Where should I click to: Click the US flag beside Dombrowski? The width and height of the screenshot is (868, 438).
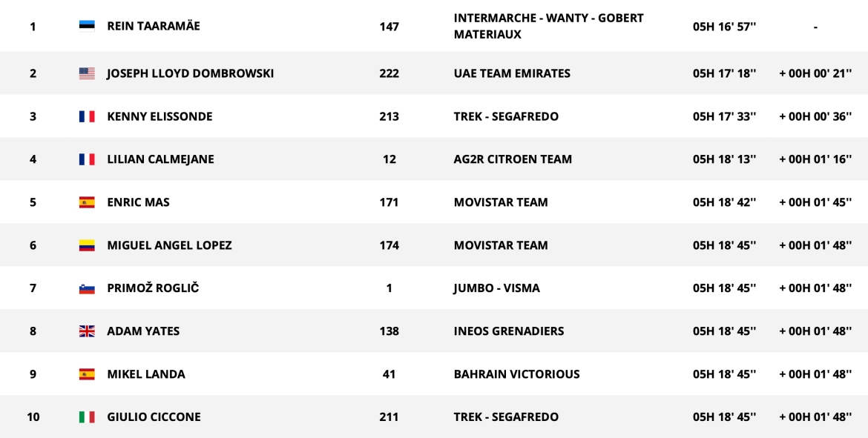tap(87, 73)
